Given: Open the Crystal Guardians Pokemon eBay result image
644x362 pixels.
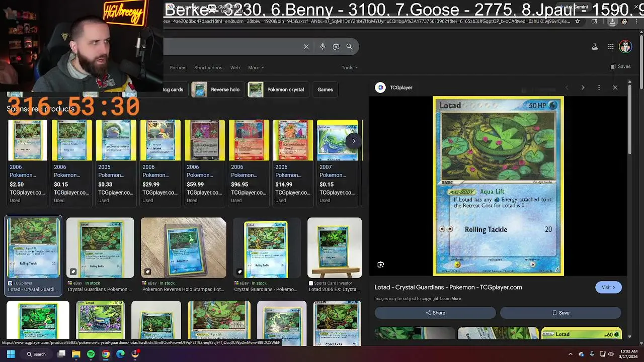Looking at the screenshot, I should pyautogui.click(x=100, y=248).
